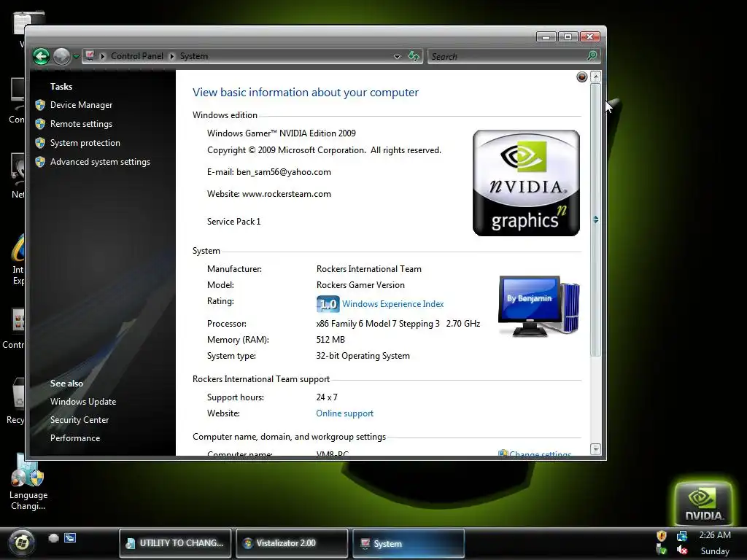Click the 1.0 rating badge
Screen dimensions: 747x560
tap(328, 304)
